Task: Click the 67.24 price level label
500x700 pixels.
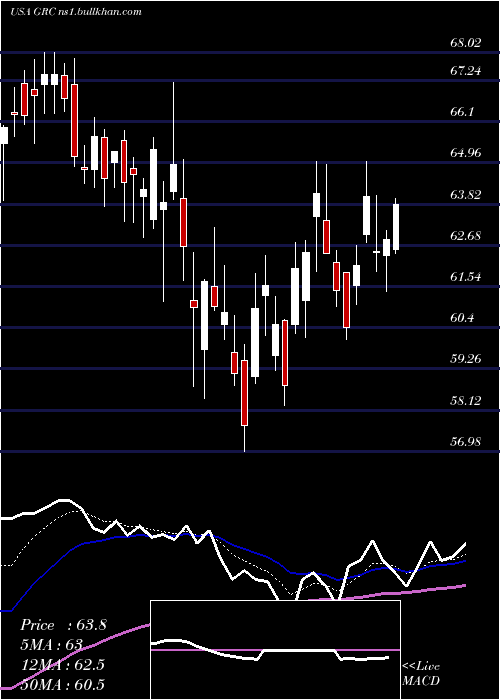Action: coord(466,71)
